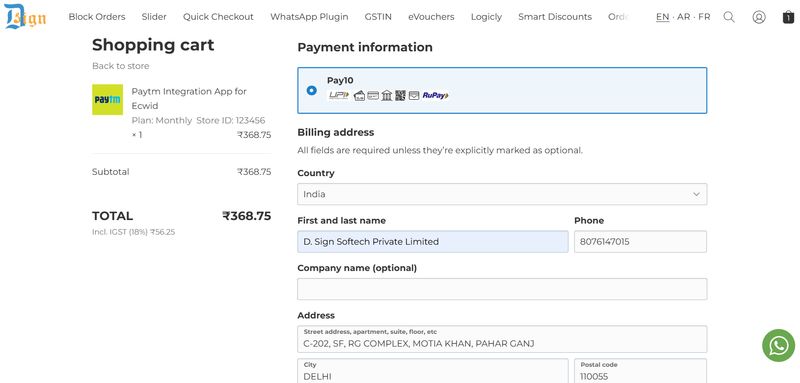The image size is (800, 383).
Task: Click the RuPay logo in Pay10 option
Action: pyautogui.click(x=435, y=95)
